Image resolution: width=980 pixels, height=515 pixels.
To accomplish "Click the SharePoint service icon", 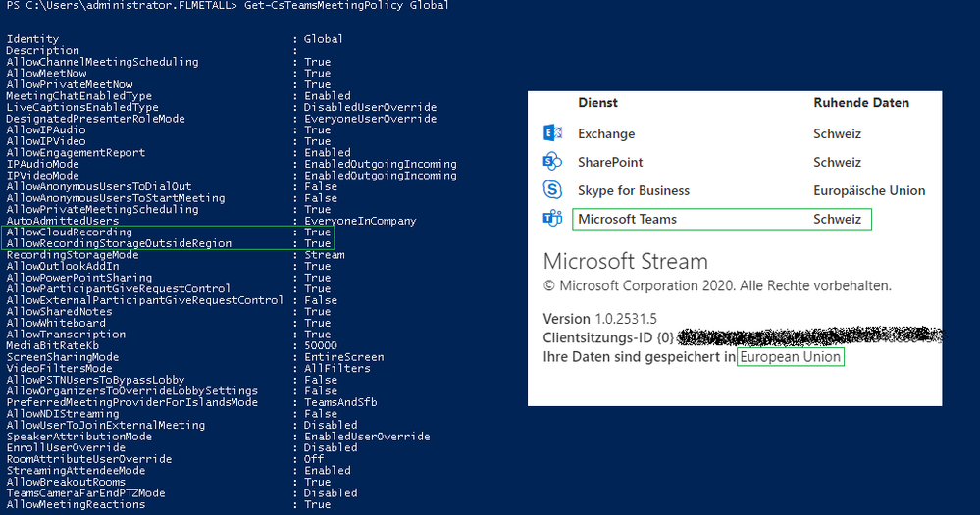I will click(552, 161).
